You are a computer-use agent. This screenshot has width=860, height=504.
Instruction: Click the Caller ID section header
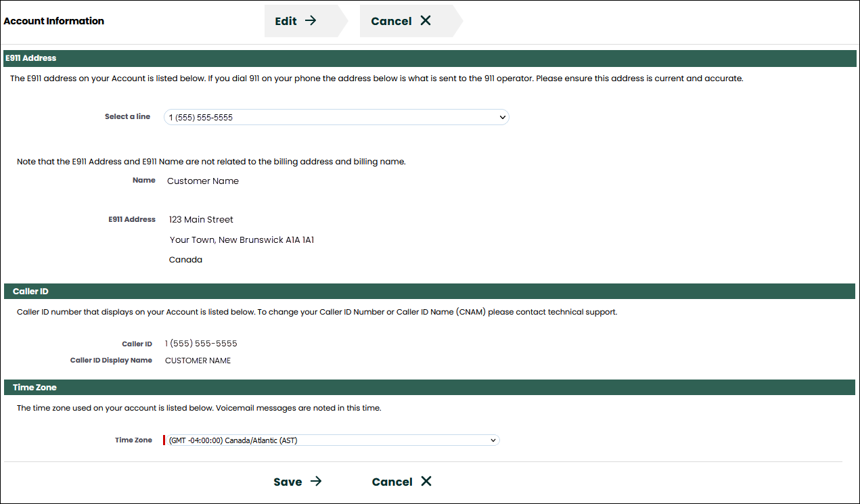[x=30, y=291]
